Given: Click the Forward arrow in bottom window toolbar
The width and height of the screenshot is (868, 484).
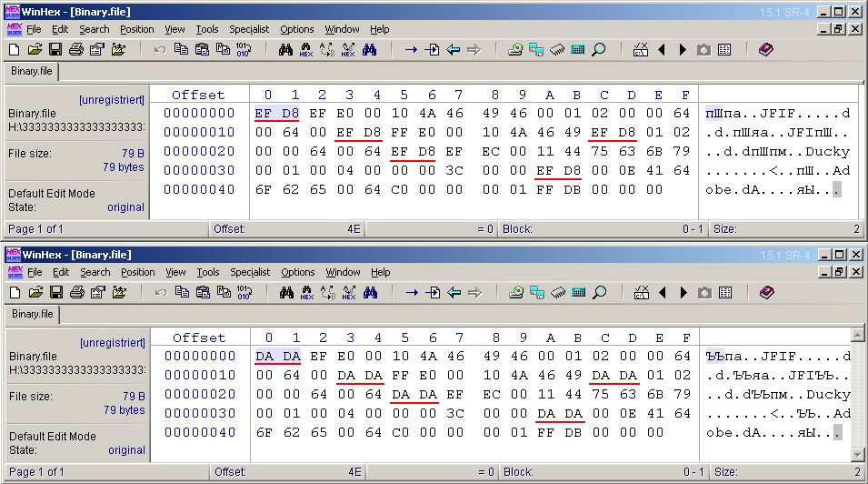Looking at the screenshot, I should coord(475,293).
